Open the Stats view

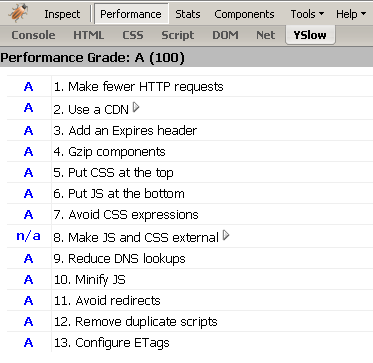tap(188, 14)
